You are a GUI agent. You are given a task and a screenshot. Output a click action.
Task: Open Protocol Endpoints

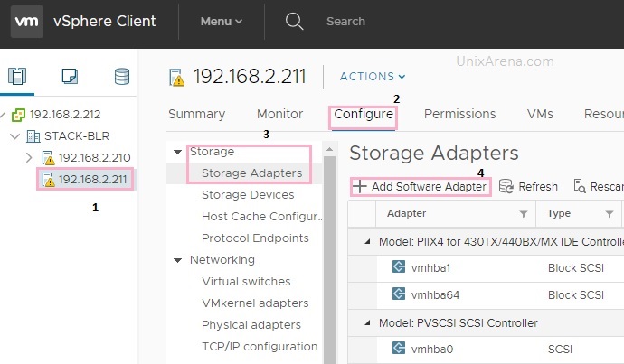coord(255,238)
